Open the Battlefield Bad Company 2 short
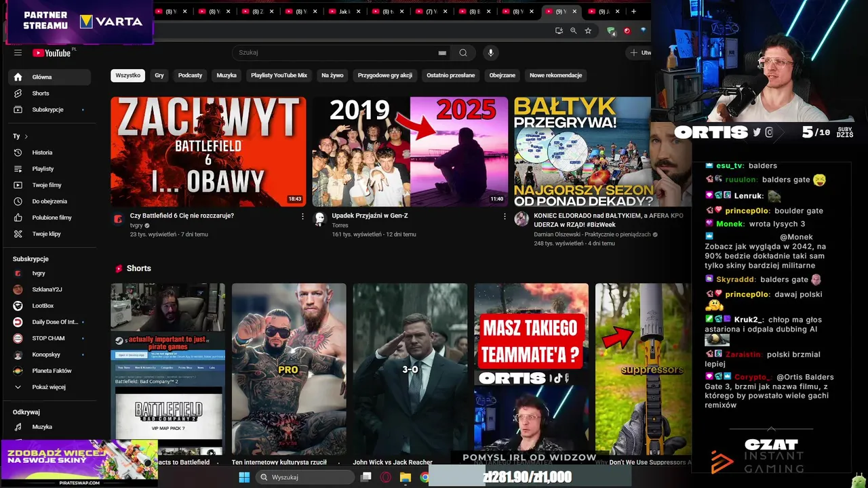This screenshot has height=488, width=868. pyautogui.click(x=167, y=369)
